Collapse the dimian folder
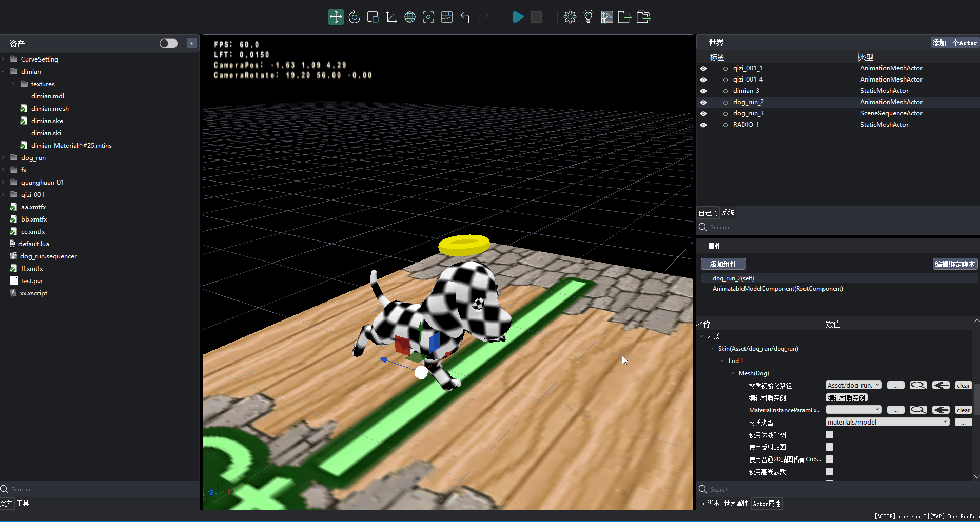This screenshot has height=522, width=980. pos(4,72)
